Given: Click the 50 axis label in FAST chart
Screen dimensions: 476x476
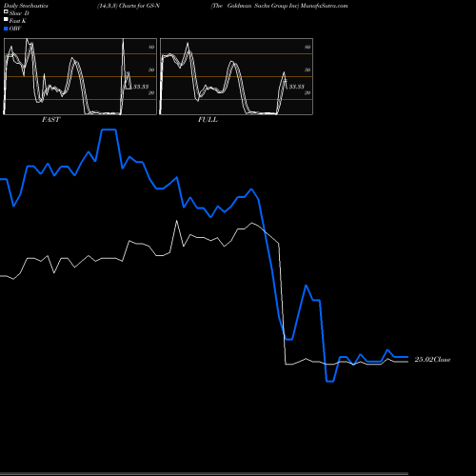Looking at the screenshot, I should pos(151,69).
